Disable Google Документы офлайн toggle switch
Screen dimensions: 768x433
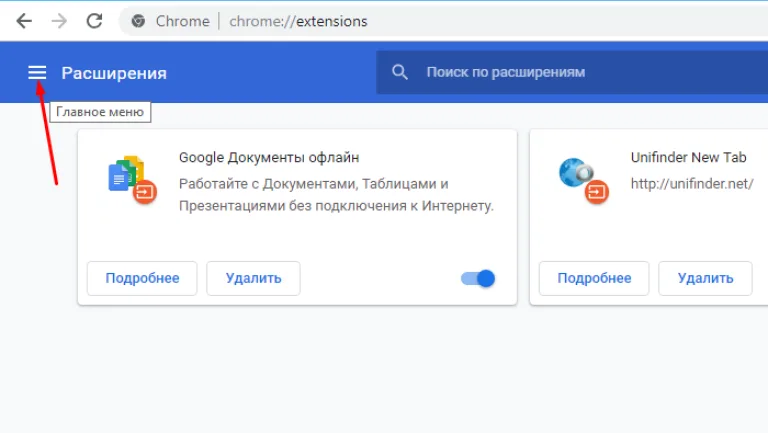478,278
